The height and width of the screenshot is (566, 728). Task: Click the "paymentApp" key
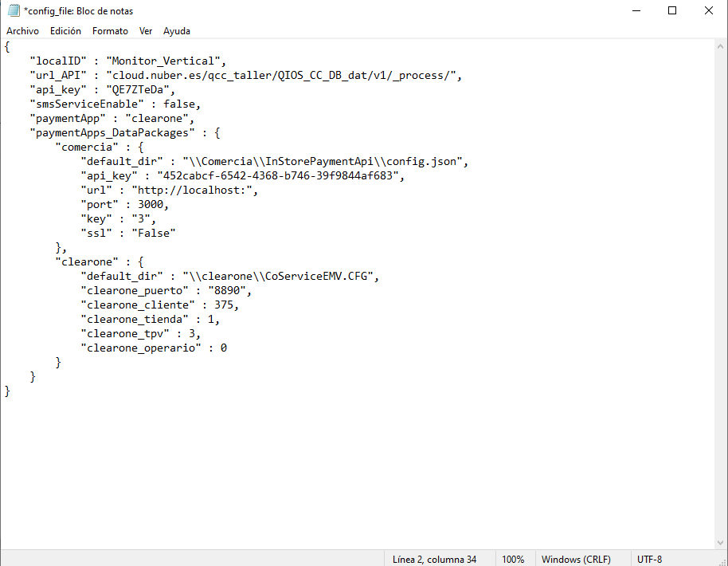pos(68,119)
